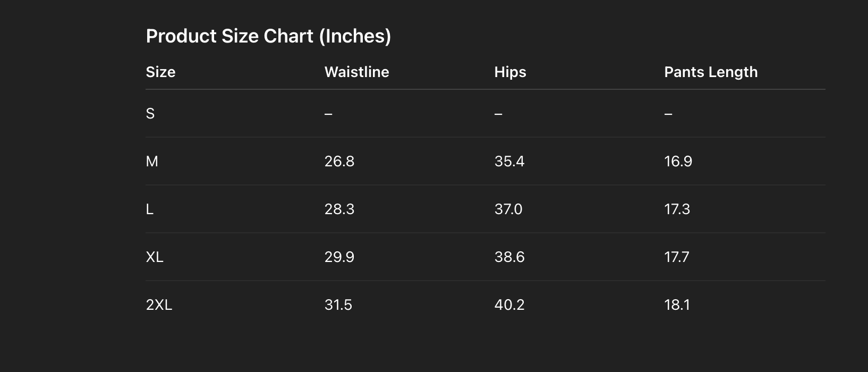This screenshot has height=372, width=868.
Task: Select the L size row label
Action: pyautogui.click(x=150, y=209)
